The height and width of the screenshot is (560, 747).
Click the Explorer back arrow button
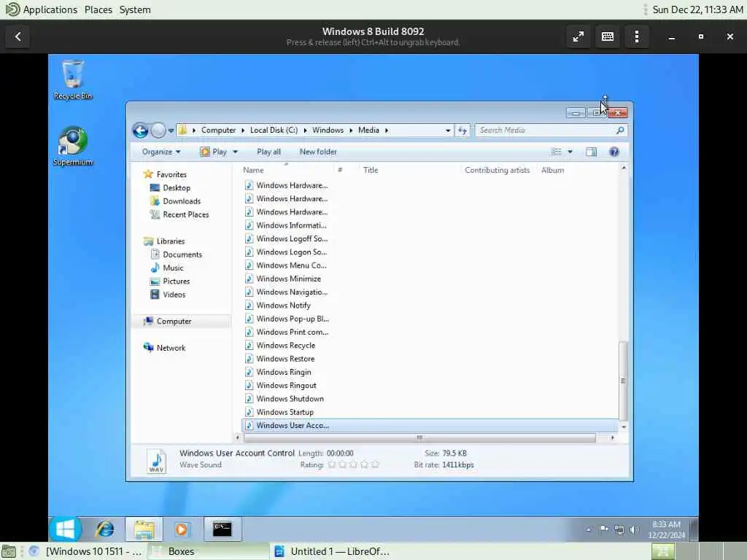tap(141, 131)
